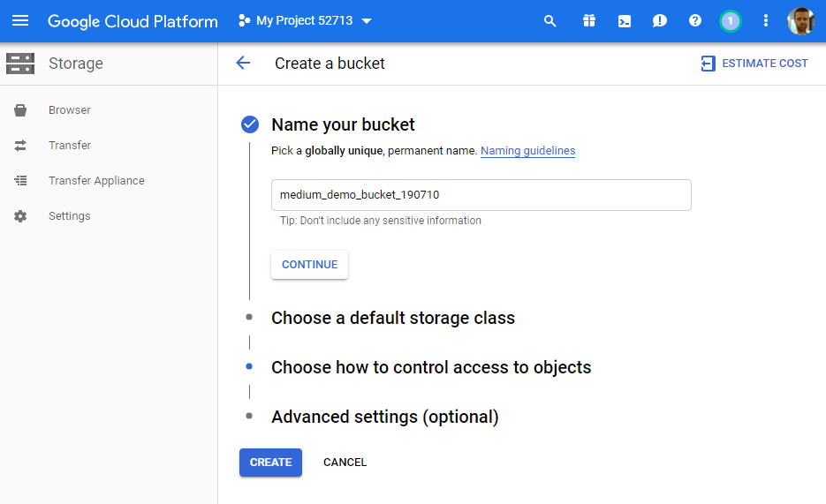Open the hamburger navigation menu
This screenshot has width=826, height=504.
point(20,20)
